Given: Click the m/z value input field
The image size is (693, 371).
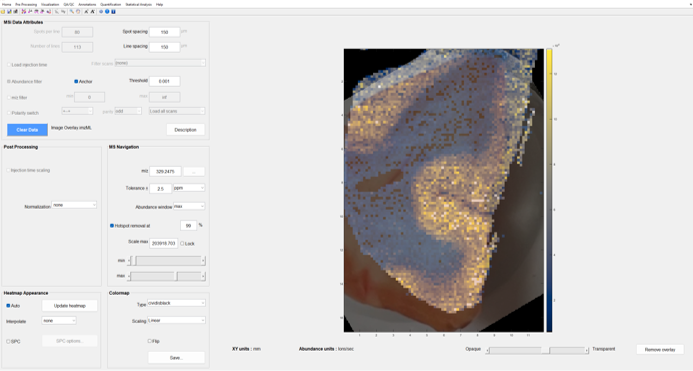Looking at the screenshot, I should point(165,171).
